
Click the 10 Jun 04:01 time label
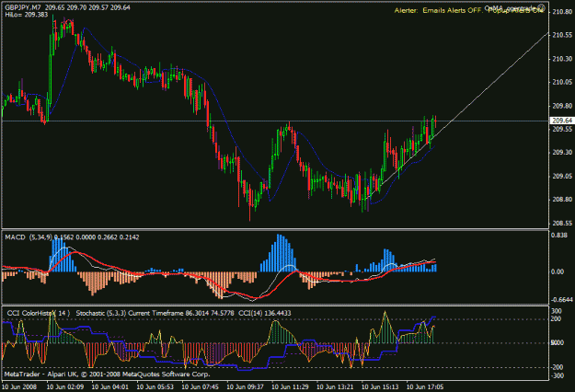pyautogui.click(x=110, y=386)
